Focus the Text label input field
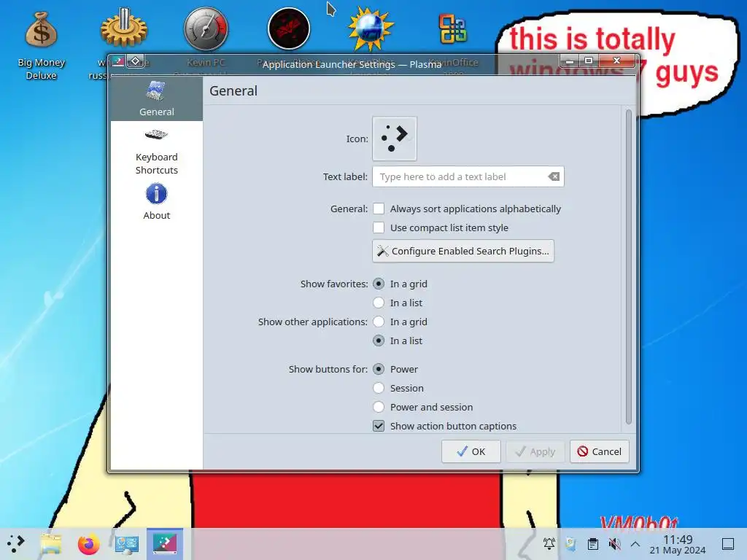This screenshot has width=747, height=560. click(468, 176)
